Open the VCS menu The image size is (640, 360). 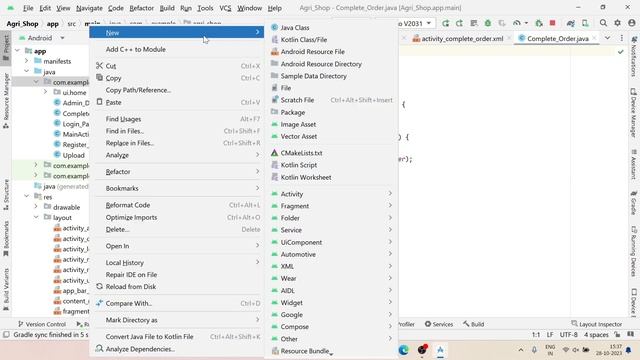tap(225, 8)
